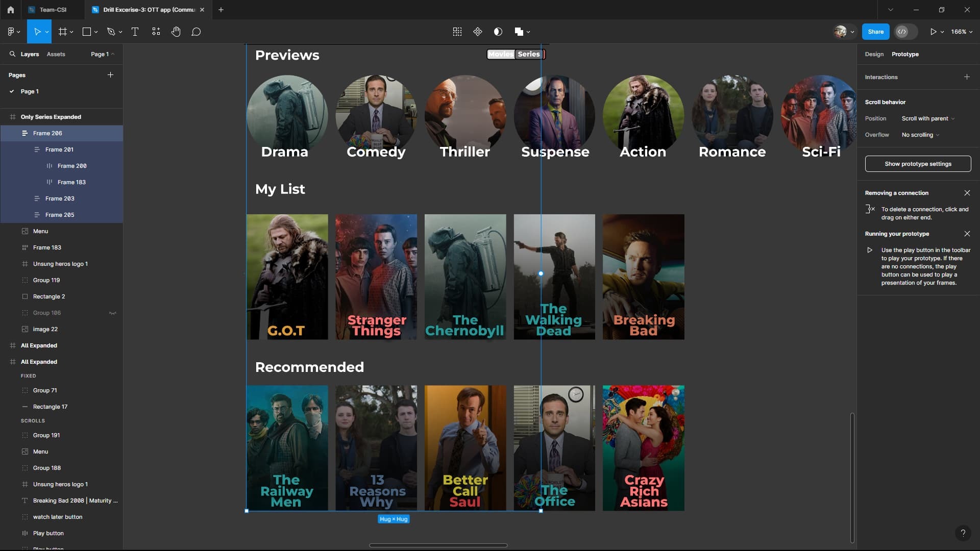Open the Frame tool options dropdown
The height and width of the screenshot is (551, 980).
[71, 32]
